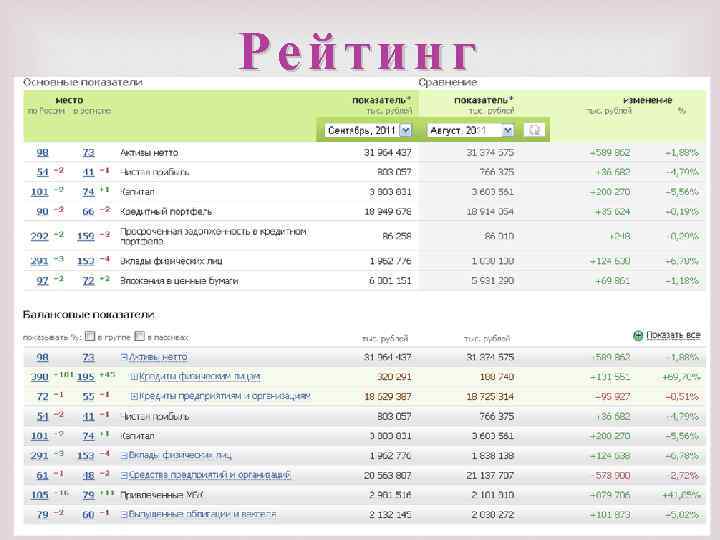Open the Кредиты предприятиям и организациям link text

(x=225, y=396)
